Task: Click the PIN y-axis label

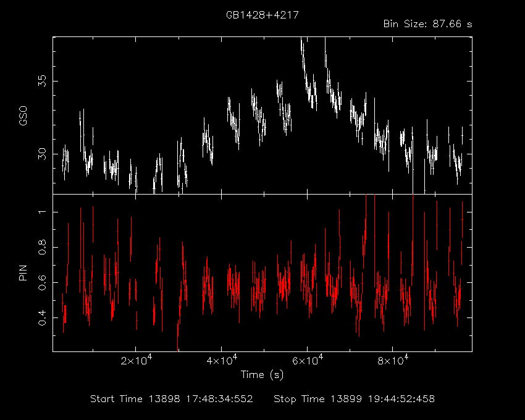Action: coord(23,272)
